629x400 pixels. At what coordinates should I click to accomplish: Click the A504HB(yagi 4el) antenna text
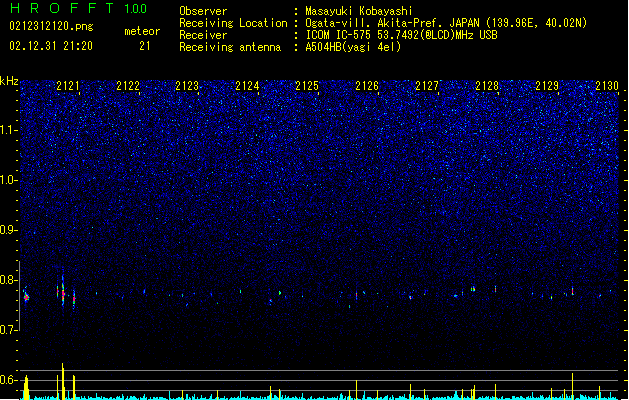pyautogui.click(x=353, y=47)
